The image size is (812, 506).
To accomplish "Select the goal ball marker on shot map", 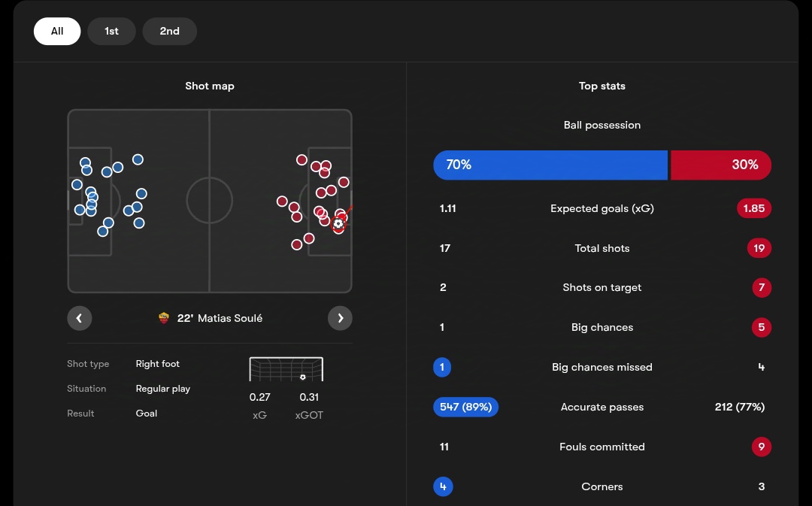I will [338, 224].
